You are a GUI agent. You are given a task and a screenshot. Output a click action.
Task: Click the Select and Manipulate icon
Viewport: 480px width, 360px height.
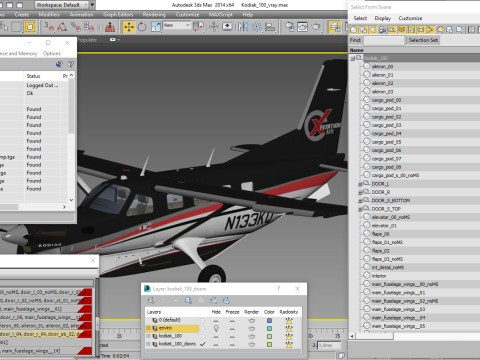point(213,27)
